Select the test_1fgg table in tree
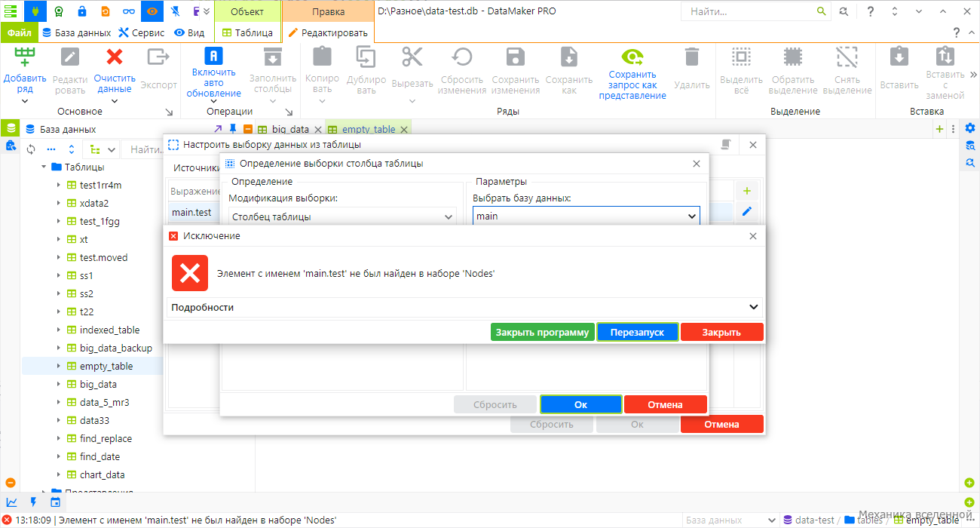 click(x=100, y=221)
